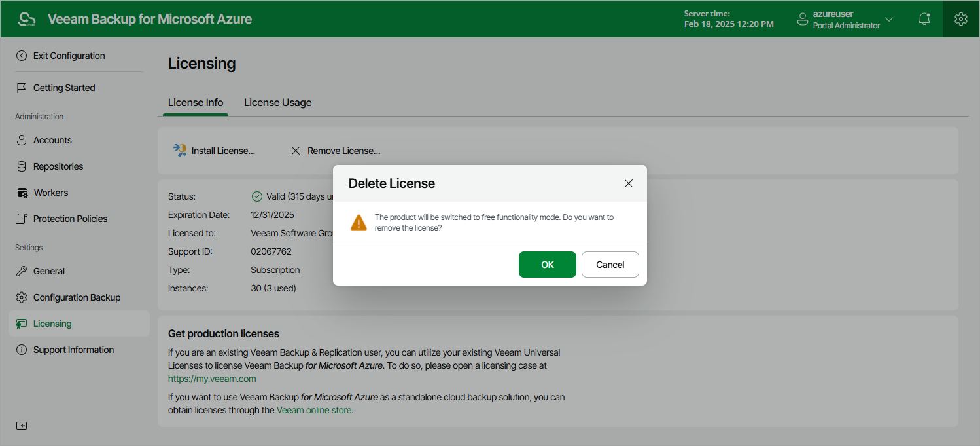Confirm license removal with OK
The image size is (980, 446).
pos(548,265)
